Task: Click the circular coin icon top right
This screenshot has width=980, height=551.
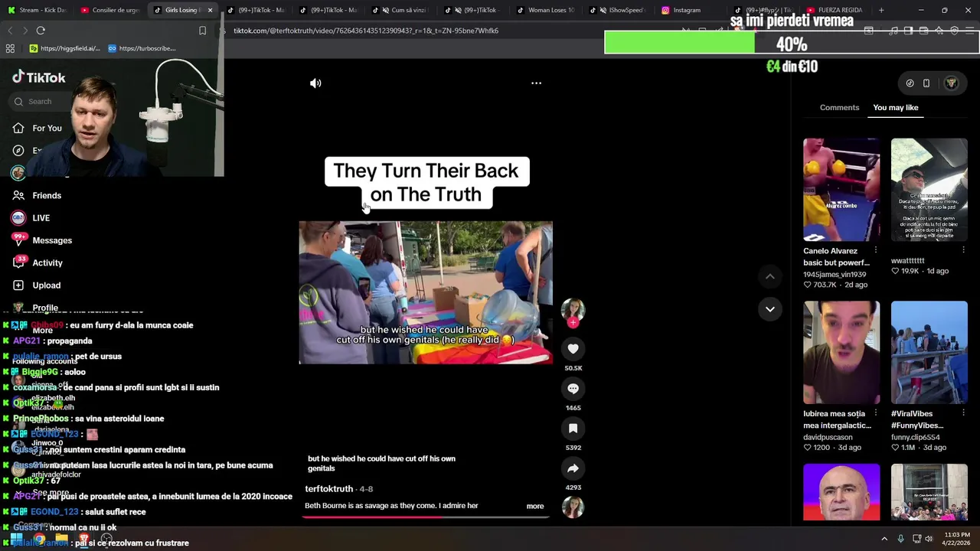Action: (910, 83)
